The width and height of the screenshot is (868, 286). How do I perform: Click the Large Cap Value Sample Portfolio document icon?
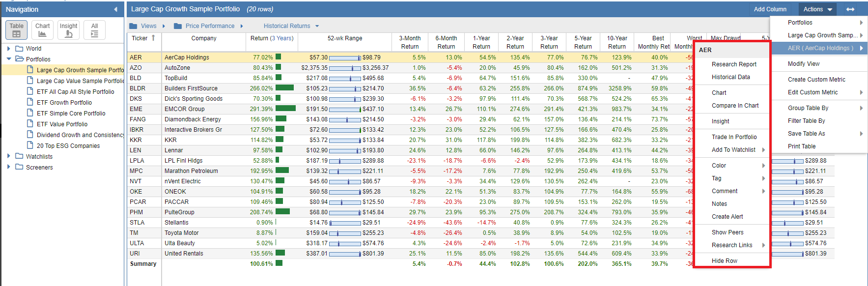pos(30,81)
